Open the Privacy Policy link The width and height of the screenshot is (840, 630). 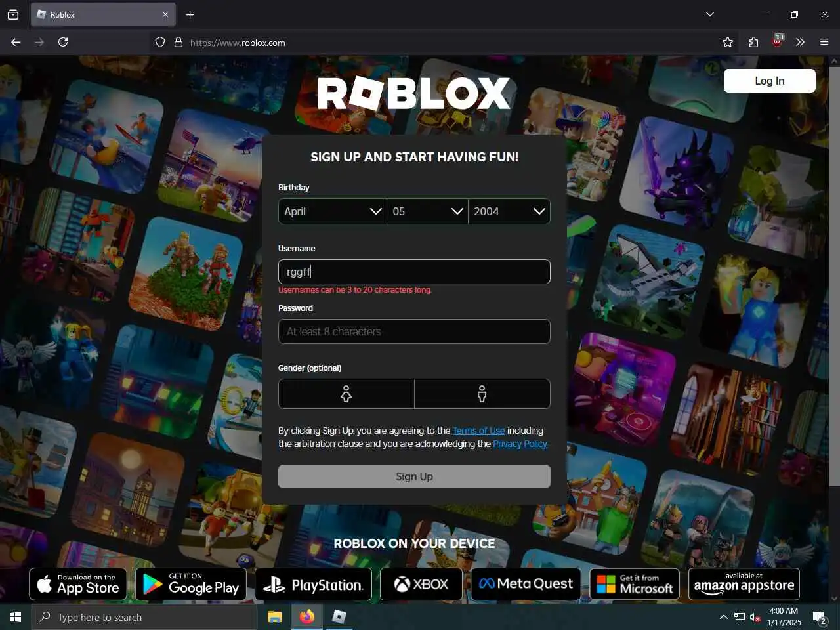click(520, 444)
